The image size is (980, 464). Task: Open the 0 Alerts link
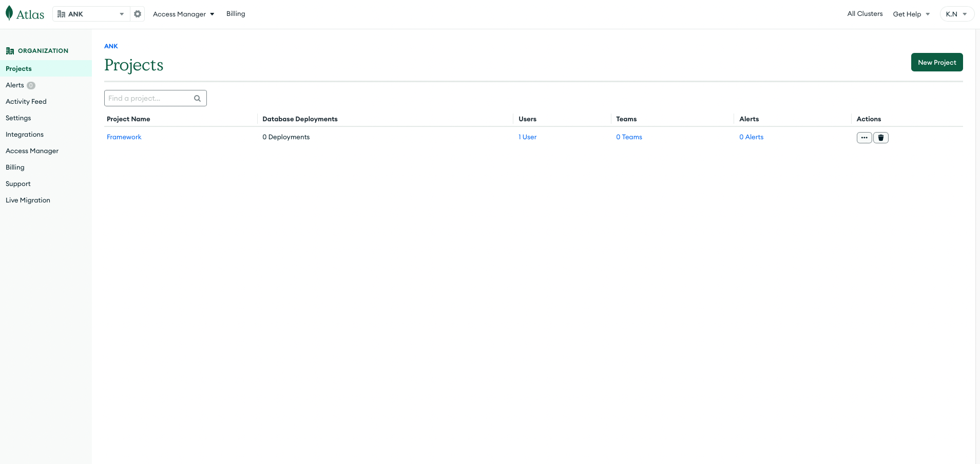pyautogui.click(x=751, y=137)
